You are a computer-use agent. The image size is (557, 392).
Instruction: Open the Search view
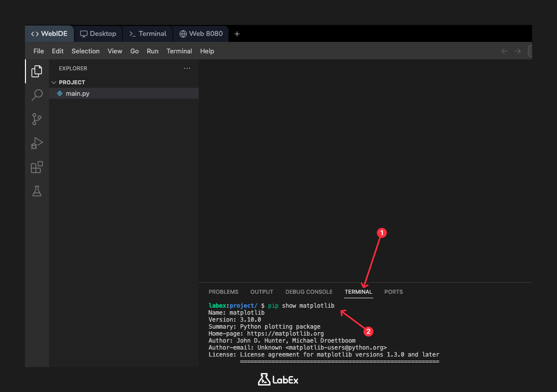coord(36,95)
